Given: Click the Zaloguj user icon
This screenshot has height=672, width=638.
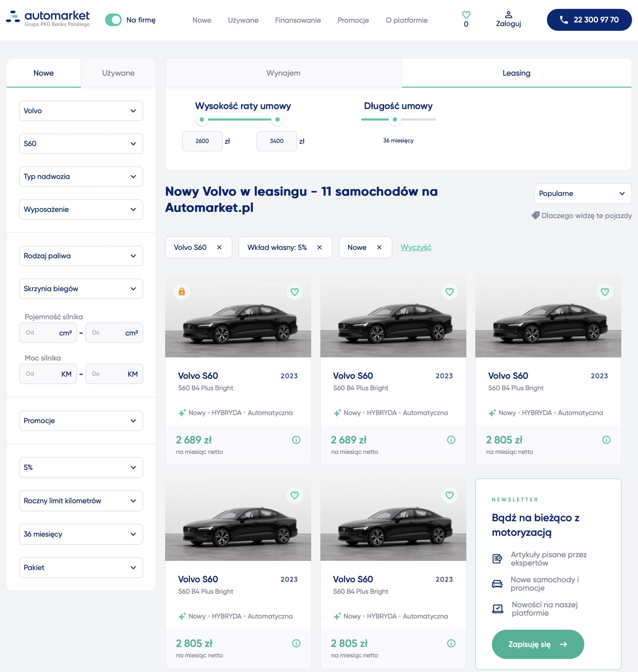Looking at the screenshot, I should [508, 15].
